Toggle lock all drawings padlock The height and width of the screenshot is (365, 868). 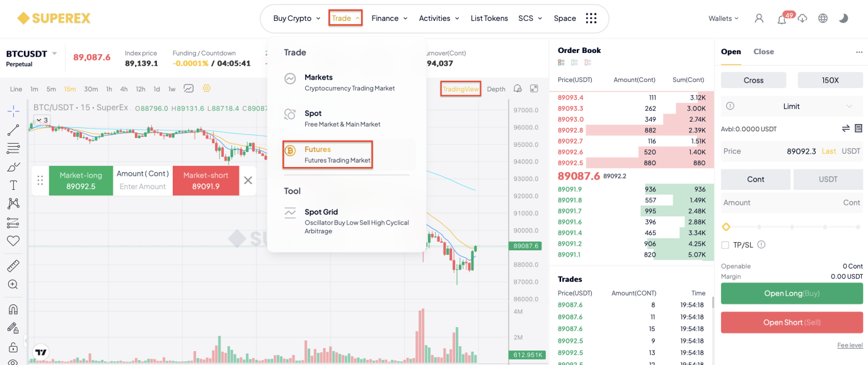point(13,347)
